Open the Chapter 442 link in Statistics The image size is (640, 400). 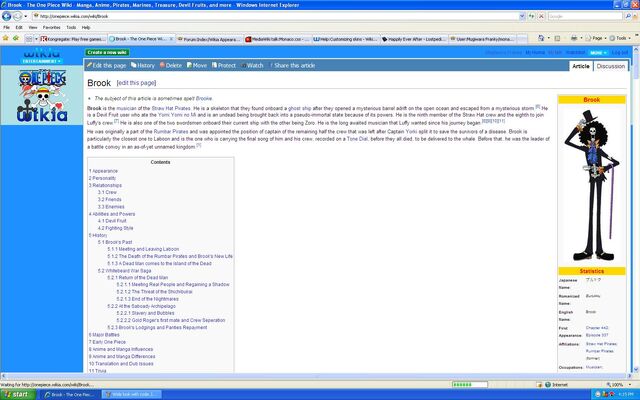(597, 328)
